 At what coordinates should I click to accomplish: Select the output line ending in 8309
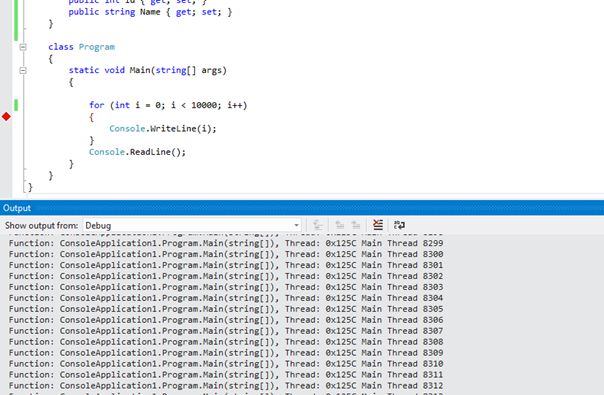pyautogui.click(x=226, y=353)
